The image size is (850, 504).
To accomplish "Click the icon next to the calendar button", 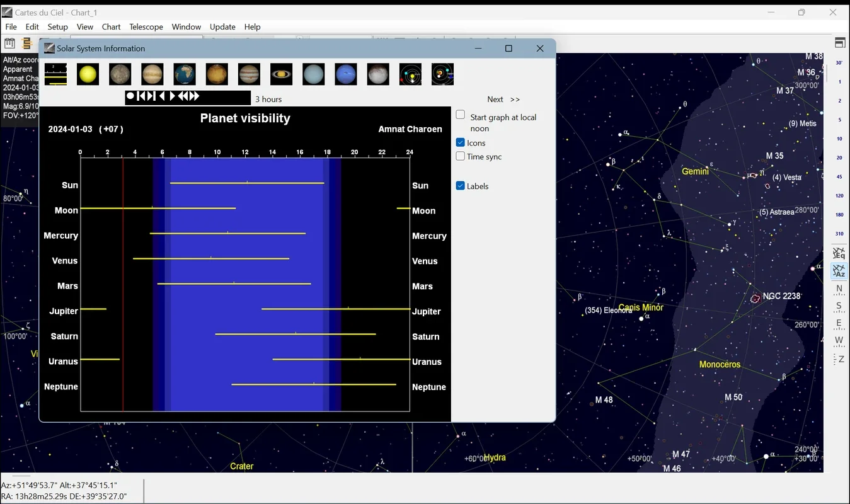I will click(x=26, y=43).
